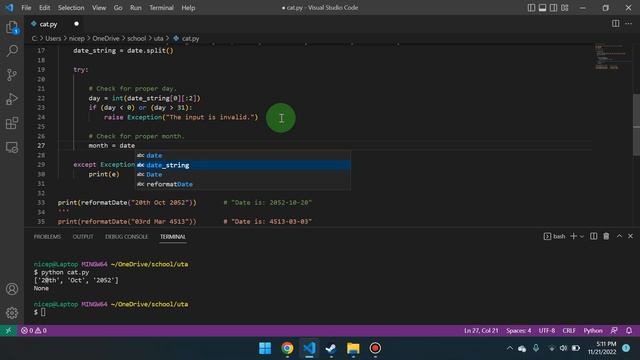Open notifications bell in status bar
The image size is (640, 360).
629,331
